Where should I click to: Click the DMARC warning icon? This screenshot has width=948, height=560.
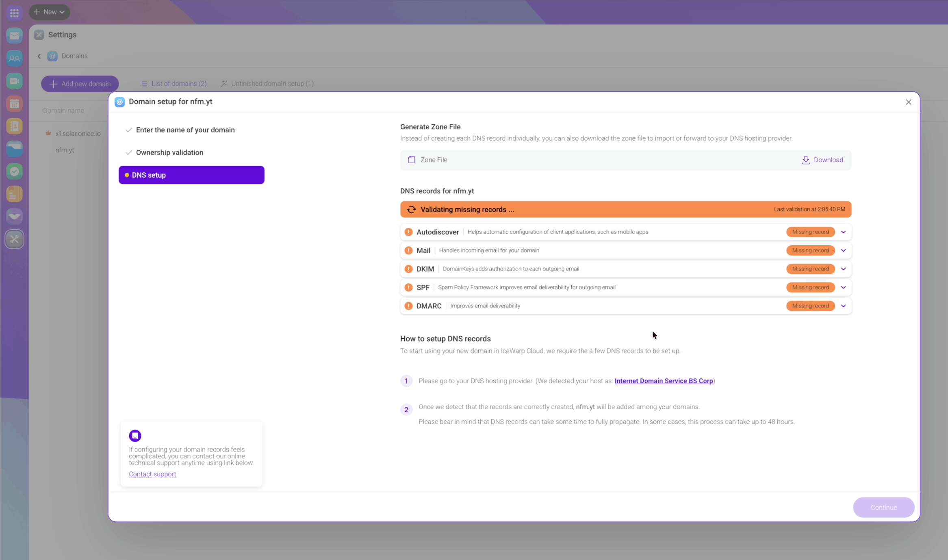coord(408,306)
